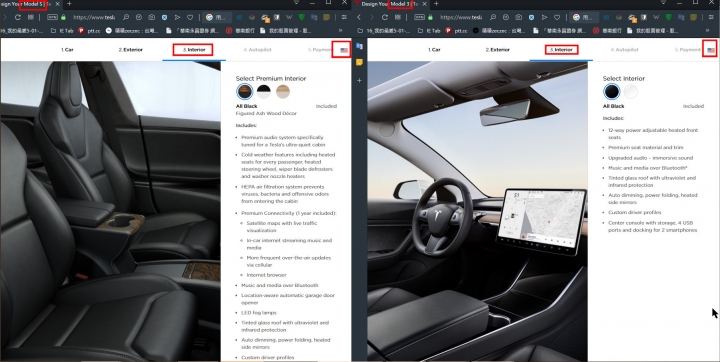Click the W extension icon in Model 3 window
720x362 pixels.
point(656,17)
